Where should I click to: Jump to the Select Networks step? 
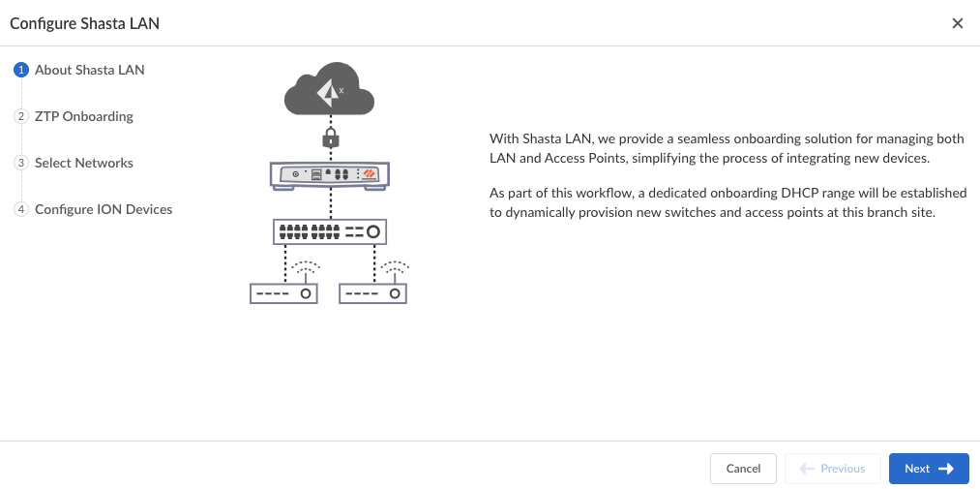coord(84,163)
